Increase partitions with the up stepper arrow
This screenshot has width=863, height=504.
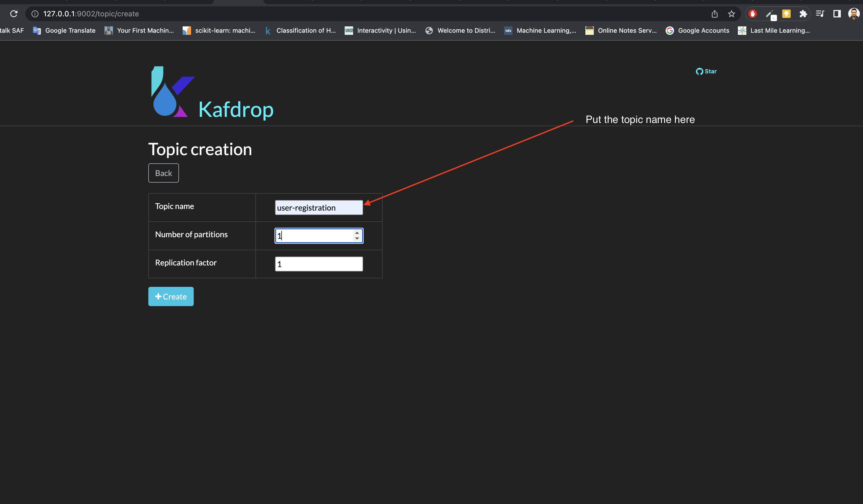(x=357, y=233)
